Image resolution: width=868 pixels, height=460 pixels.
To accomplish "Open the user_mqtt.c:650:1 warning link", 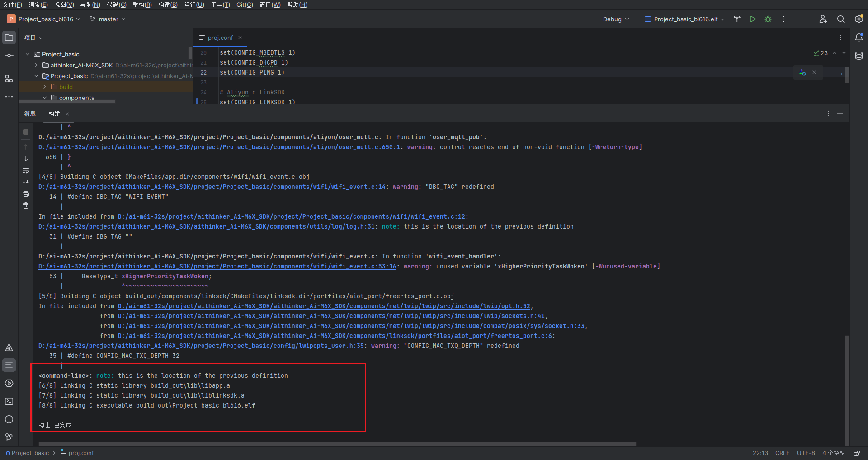I will tap(219, 147).
